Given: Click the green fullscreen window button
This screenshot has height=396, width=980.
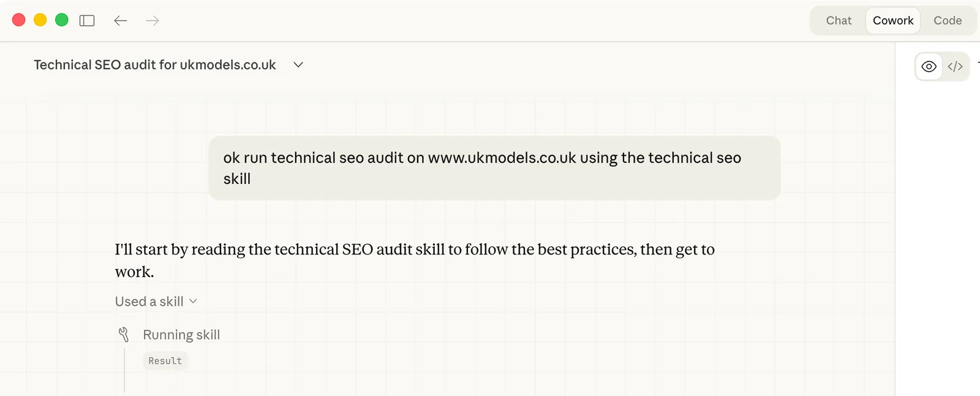Looking at the screenshot, I should (x=62, y=20).
